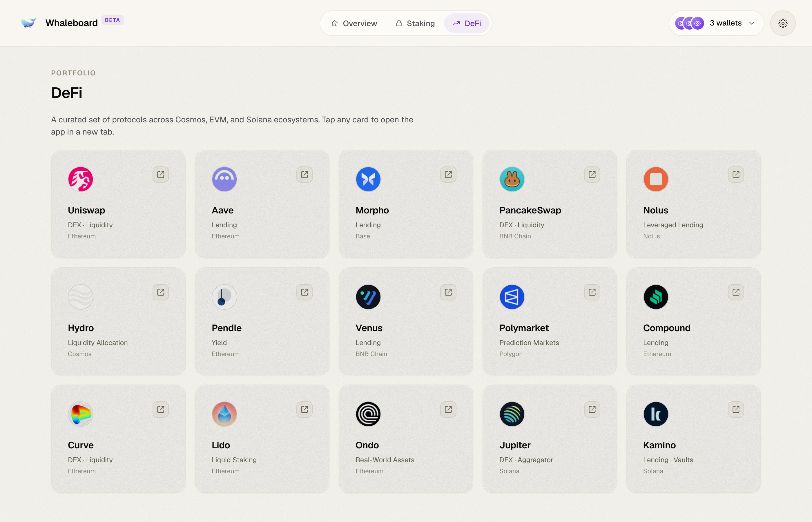Image resolution: width=812 pixels, height=522 pixels.
Task: Click the Curve external link icon
Action: (x=161, y=409)
